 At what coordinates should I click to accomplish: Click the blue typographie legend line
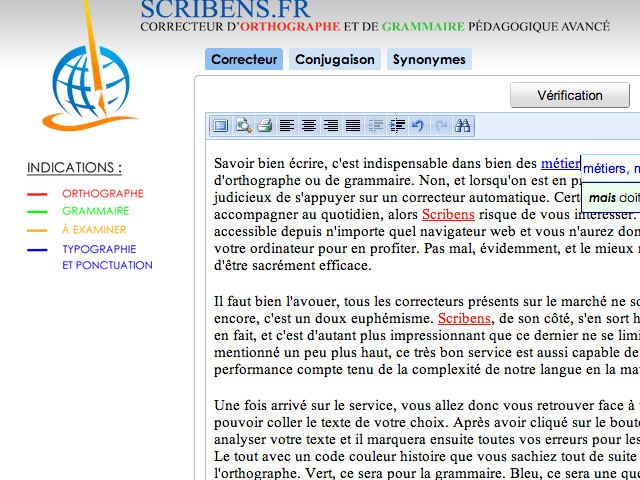pos(37,250)
